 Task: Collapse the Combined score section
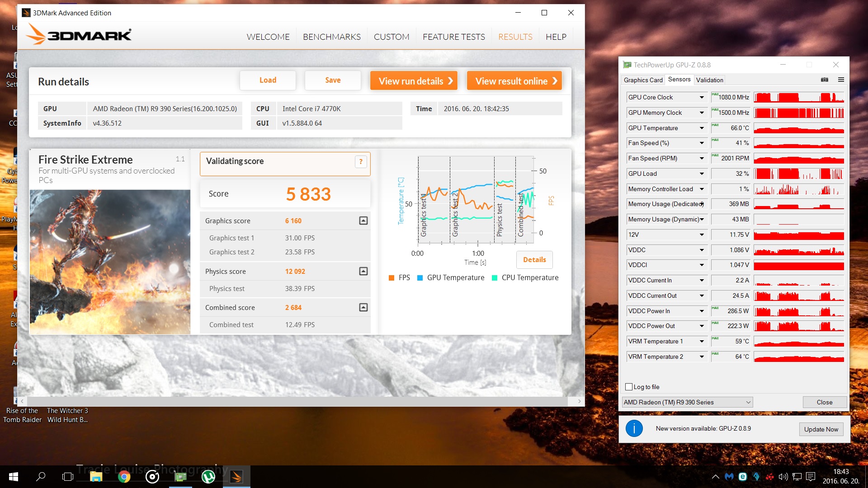pyautogui.click(x=363, y=307)
